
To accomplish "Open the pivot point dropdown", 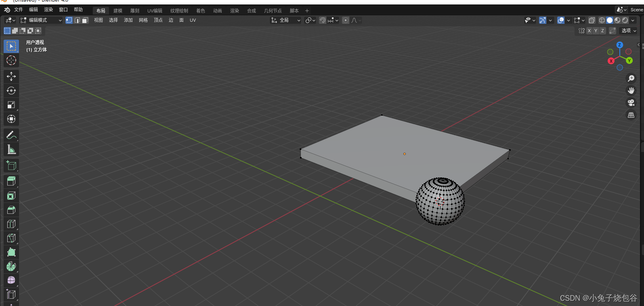I will coord(310,20).
